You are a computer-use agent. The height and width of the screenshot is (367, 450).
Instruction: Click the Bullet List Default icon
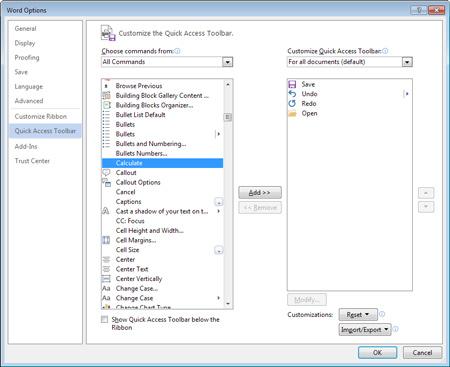[x=106, y=115]
